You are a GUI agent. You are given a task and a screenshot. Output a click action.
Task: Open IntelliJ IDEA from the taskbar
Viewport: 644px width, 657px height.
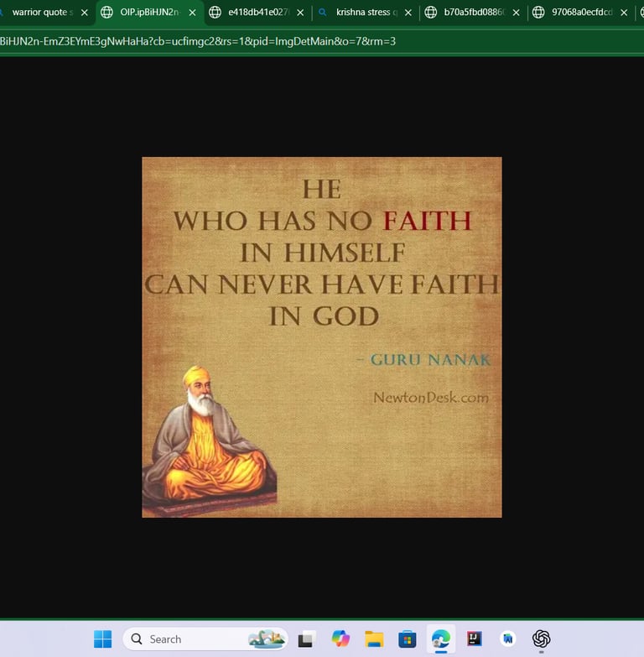(475, 639)
